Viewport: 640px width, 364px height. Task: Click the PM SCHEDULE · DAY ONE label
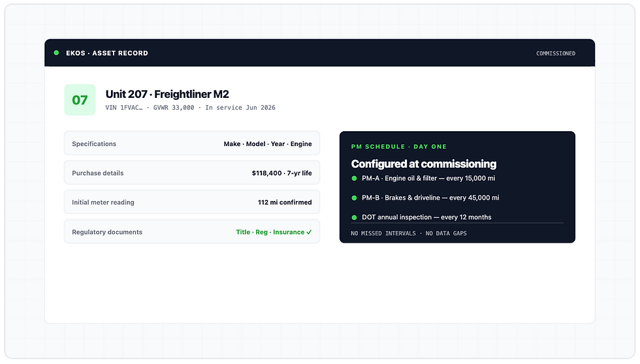coord(399,147)
